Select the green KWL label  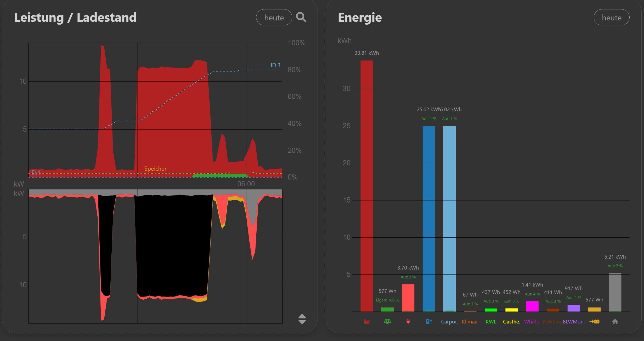point(491,322)
